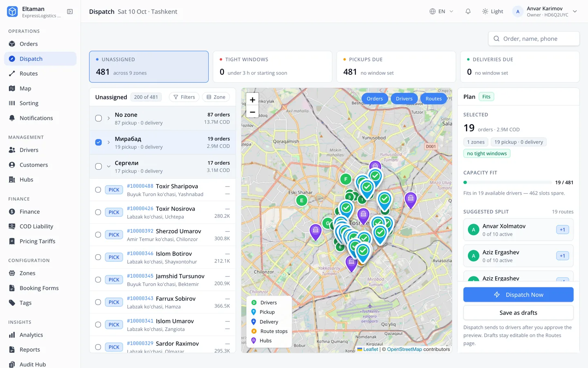This screenshot has height=368, width=588.
Task: Open Drivers management page
Action: point(40,150)
